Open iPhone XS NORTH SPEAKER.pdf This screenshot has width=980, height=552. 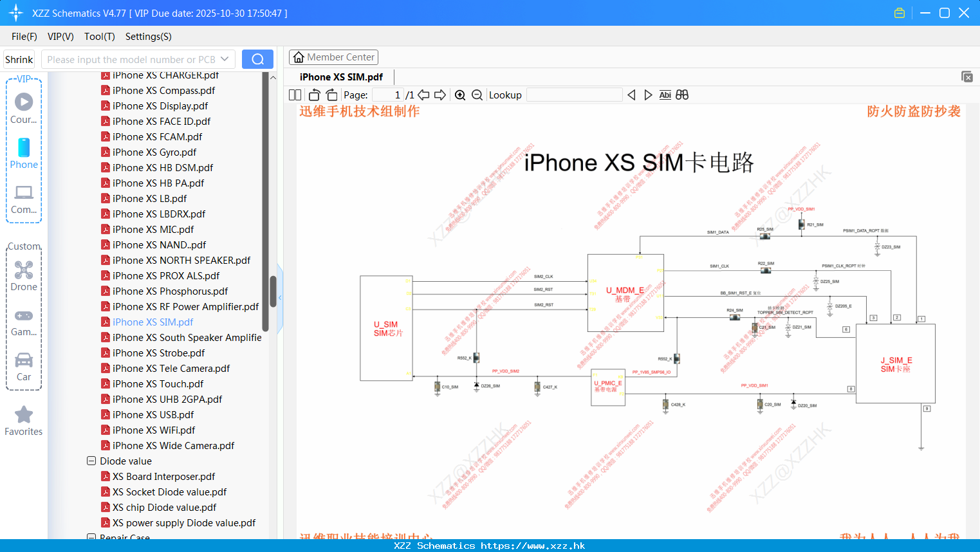click(181, 261)
